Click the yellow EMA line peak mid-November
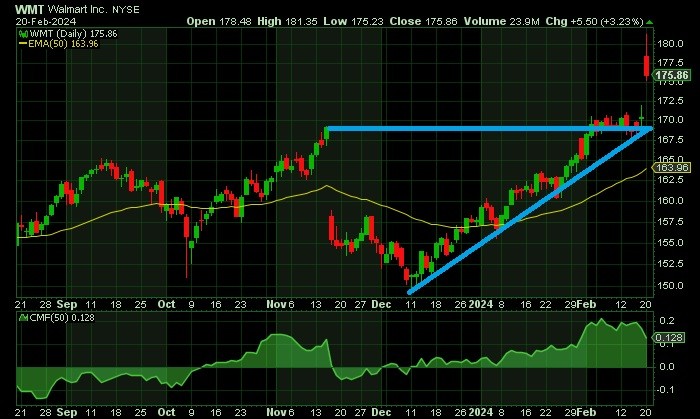 click(x=327, y=186)
